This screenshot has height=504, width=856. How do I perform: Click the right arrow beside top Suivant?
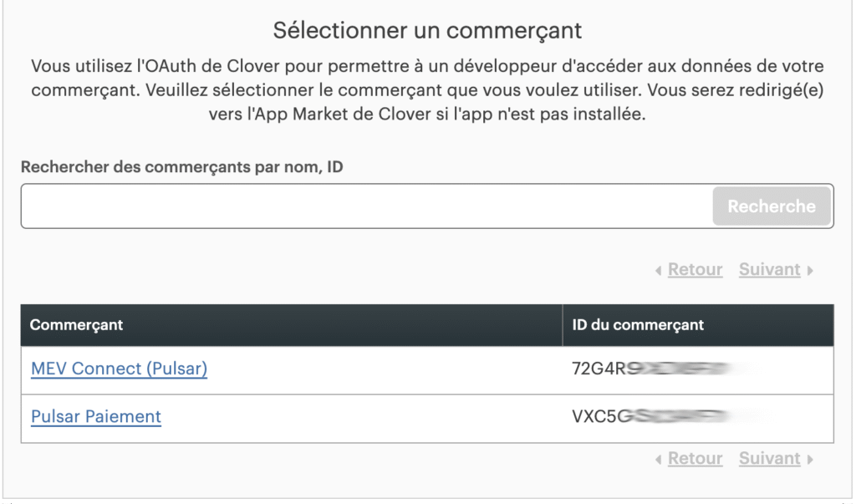810,271
